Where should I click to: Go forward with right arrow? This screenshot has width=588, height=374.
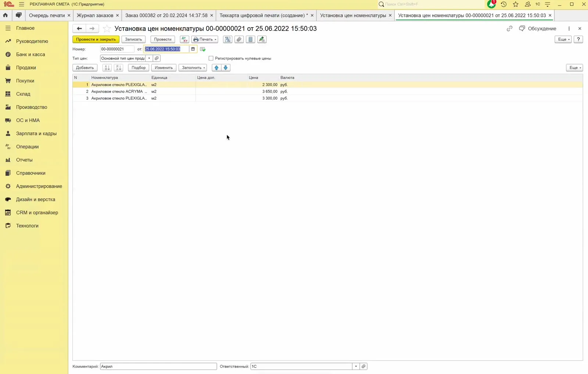click(x=92, y=29)
